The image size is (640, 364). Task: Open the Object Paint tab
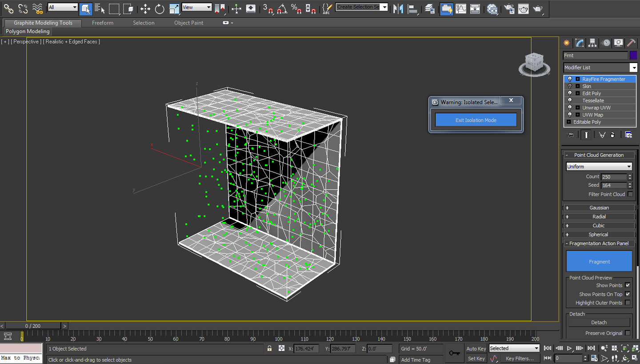click(x=188, y=23)
